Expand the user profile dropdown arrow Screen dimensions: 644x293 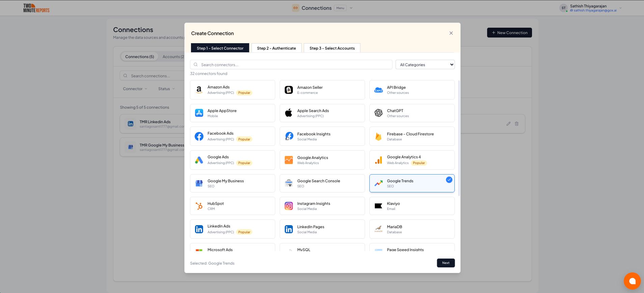620,8
